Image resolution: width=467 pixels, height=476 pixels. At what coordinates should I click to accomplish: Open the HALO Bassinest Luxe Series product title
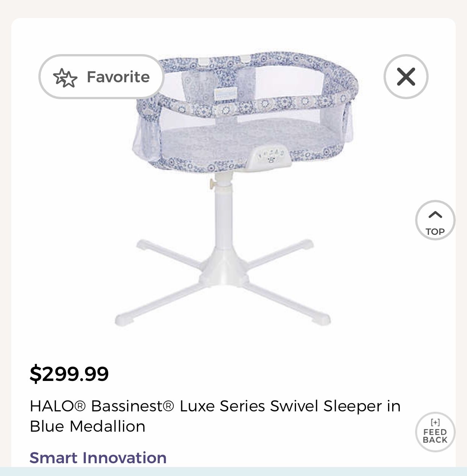(x=215, y=416)
